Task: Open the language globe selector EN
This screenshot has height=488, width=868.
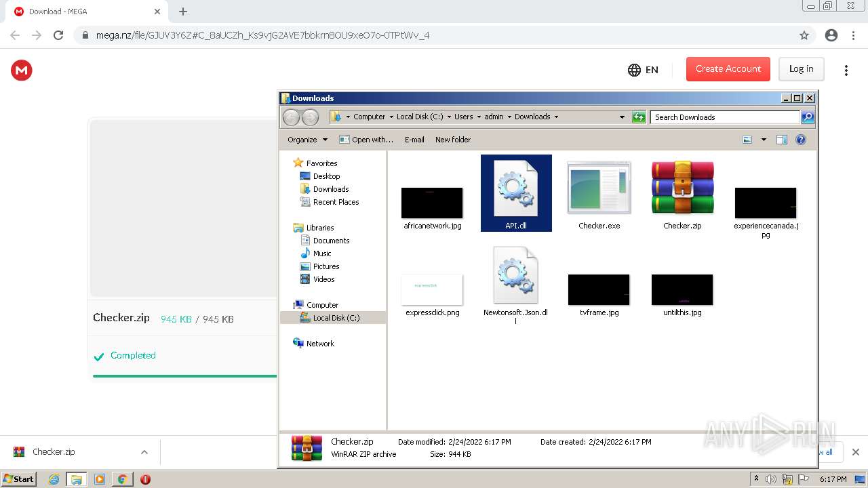Action: click(643, 70)
